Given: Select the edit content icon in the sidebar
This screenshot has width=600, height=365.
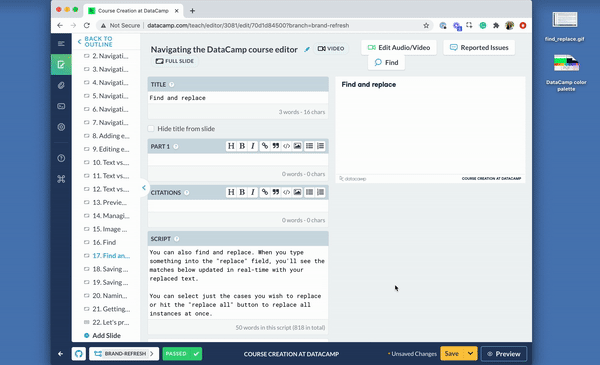Looking at the screenshot, I should coord(61,64).
